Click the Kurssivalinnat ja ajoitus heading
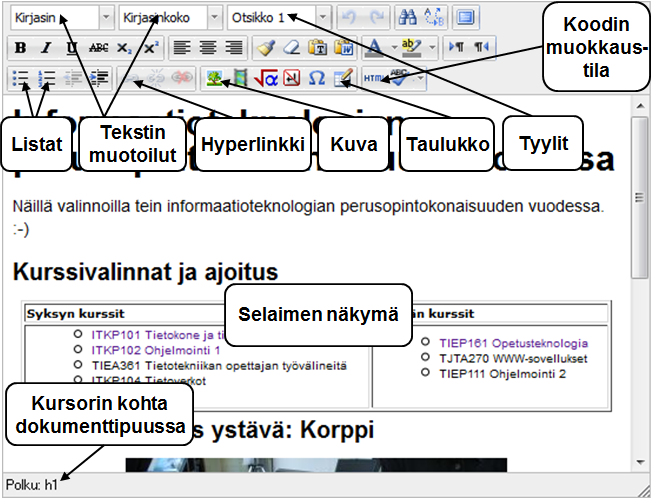The image size is (652, 498). 145,272
